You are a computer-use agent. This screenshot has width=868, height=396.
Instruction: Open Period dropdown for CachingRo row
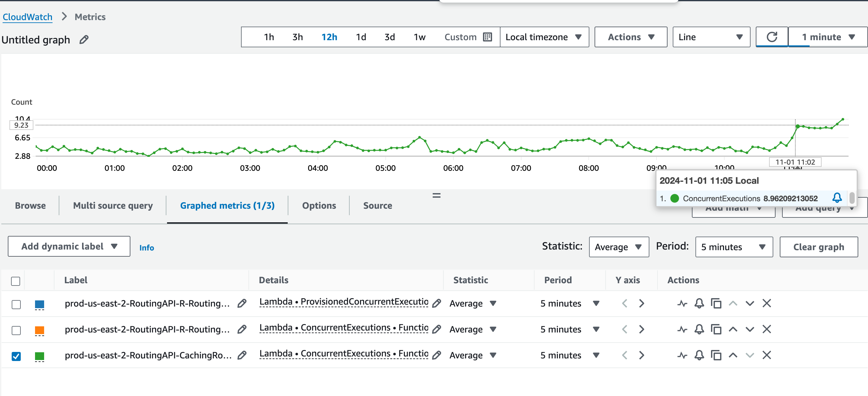(570, 355)
